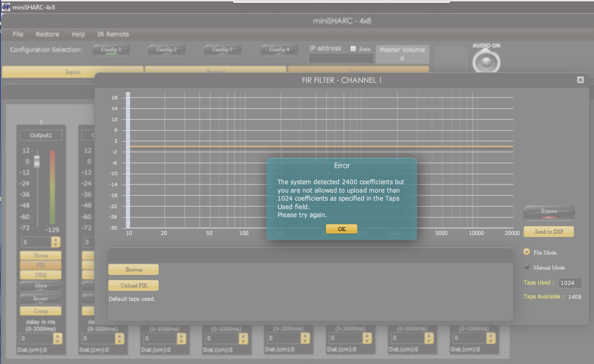Open the FIR settings for Output1
This screenshot has height=364, width=594.
coord(41,265)
